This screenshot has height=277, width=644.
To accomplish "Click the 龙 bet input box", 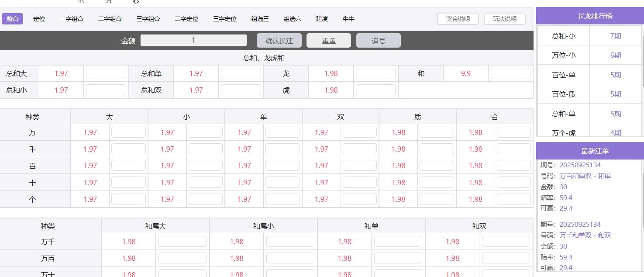I will (x=375, y=73).
